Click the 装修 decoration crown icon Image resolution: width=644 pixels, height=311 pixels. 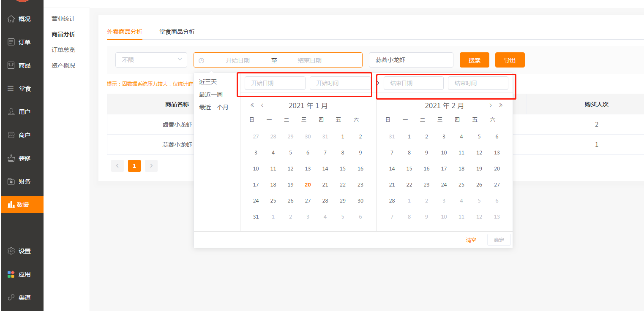coord(11,158)
